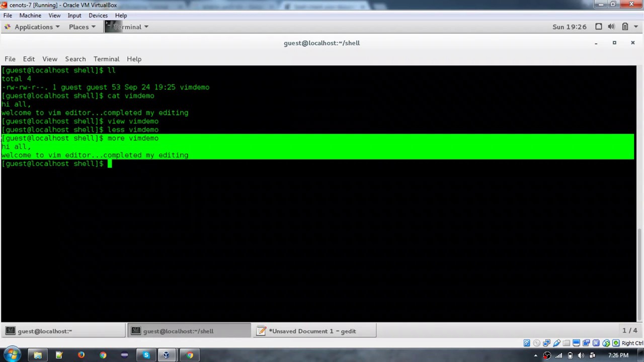
Task: Switch to guest@localhost:~/shell taskbar window
Action: click(189, 331)
